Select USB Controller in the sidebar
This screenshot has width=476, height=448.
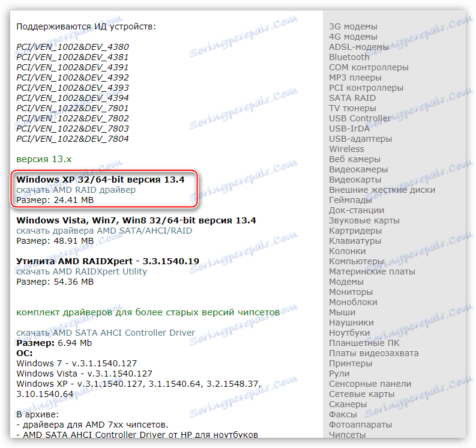click(x=360, y=118)
